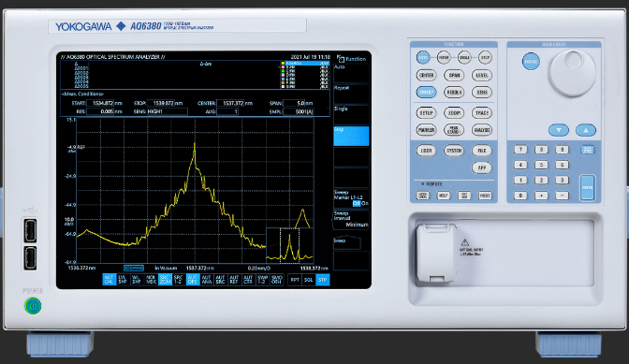Tap the USER panel key
This screenshot has height=364, width=629.
click(x=426, y=151)
